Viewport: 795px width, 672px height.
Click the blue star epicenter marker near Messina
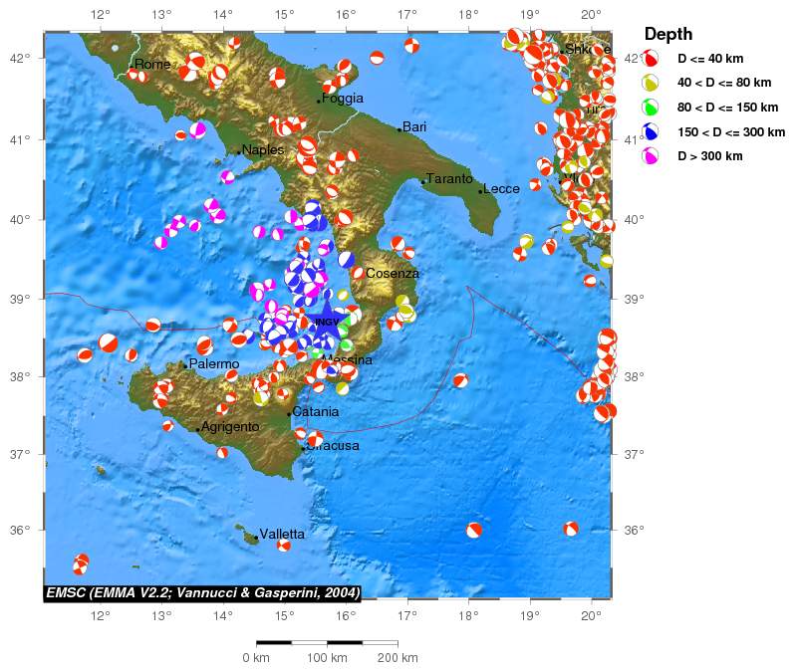pos(326,322)
